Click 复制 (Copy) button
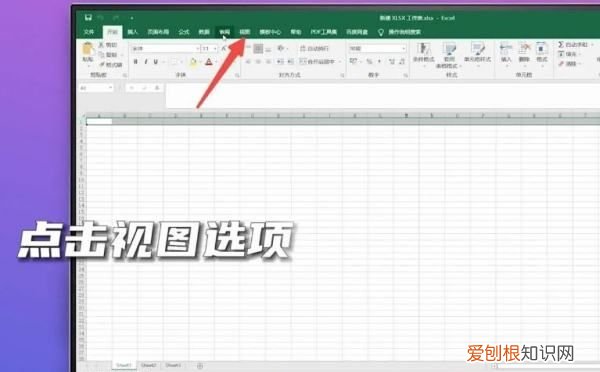The height and width of the screenshot is (372, 600). 108,55
